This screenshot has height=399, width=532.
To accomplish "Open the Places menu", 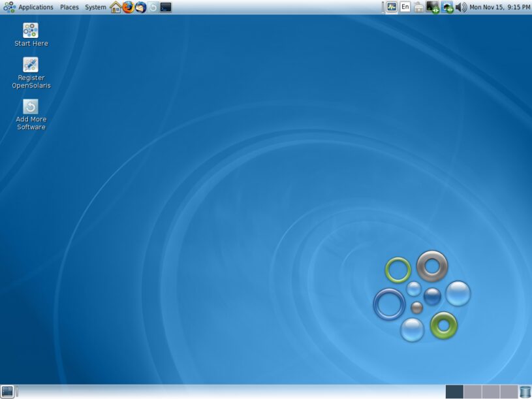I will [x=68, y=7].
